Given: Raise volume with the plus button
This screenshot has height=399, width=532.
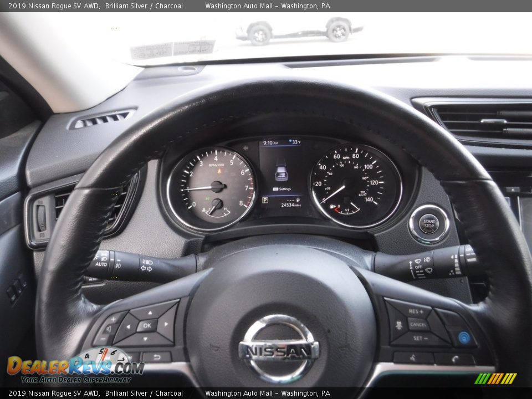Looking at the screenshot, I should tap(114, 319).
